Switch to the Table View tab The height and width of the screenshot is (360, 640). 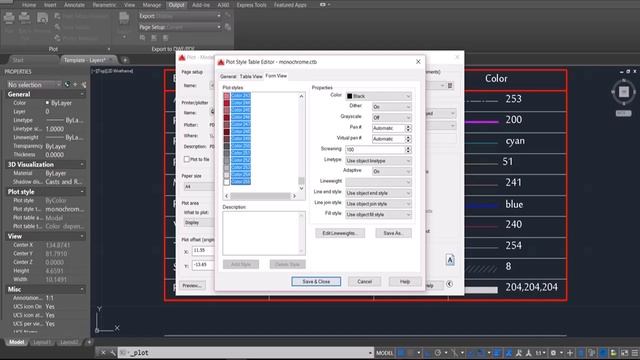pos(251,76)
